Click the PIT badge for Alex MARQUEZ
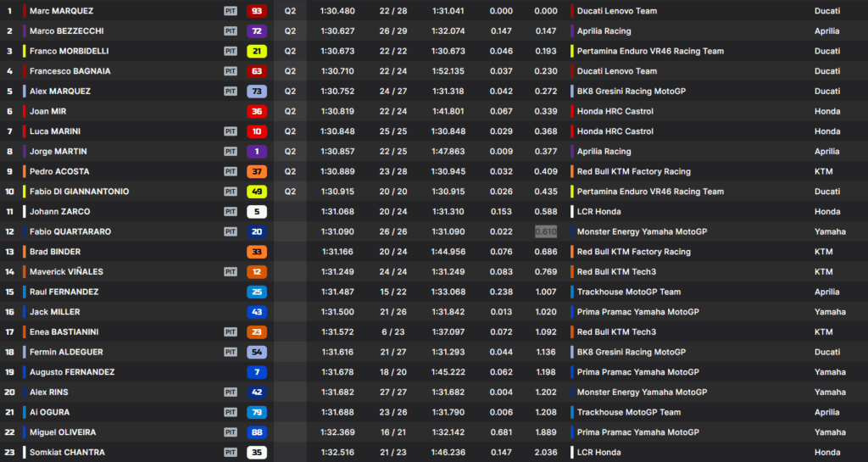Viewport: 868px width, 462px height. tap(231, 92)
